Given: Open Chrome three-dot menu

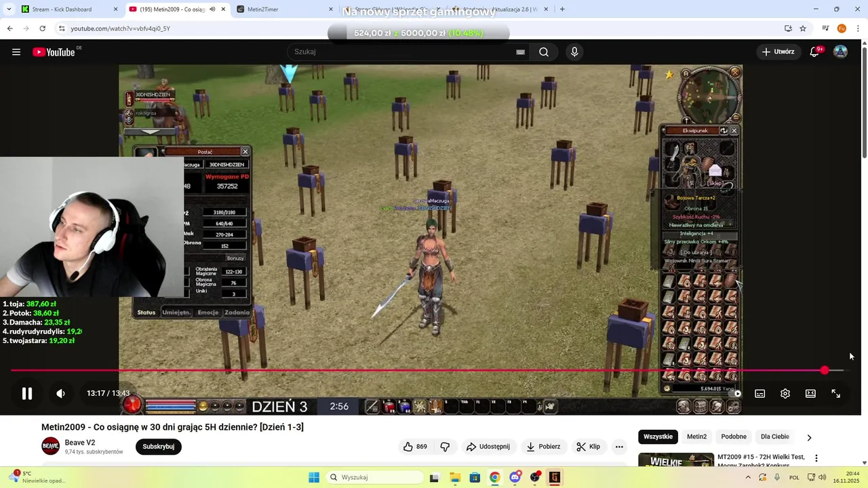Looking at the screenshot, I should point(858,28).
